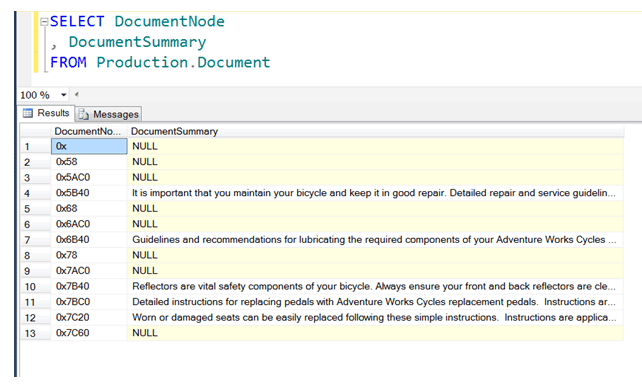Click row header number 4

tap(36, 193)
